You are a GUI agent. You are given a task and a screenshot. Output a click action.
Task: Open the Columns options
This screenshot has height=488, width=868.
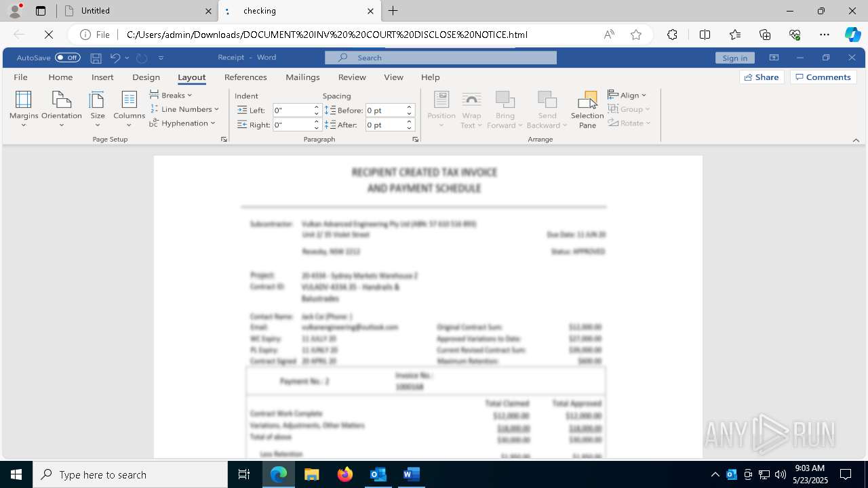(129, 109)
